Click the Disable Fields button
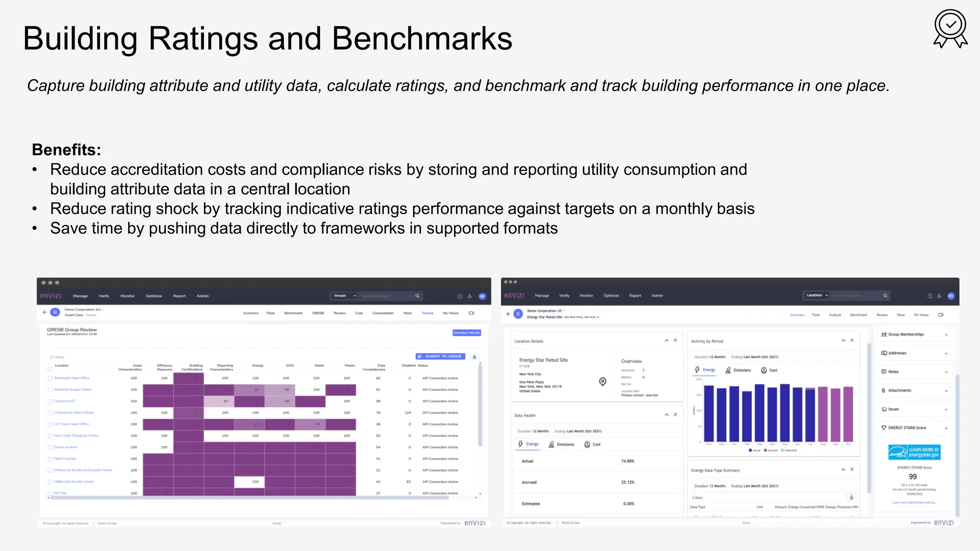Image resolution: width=980 pixels, height=551 pixels. click(x=467, y=333)
